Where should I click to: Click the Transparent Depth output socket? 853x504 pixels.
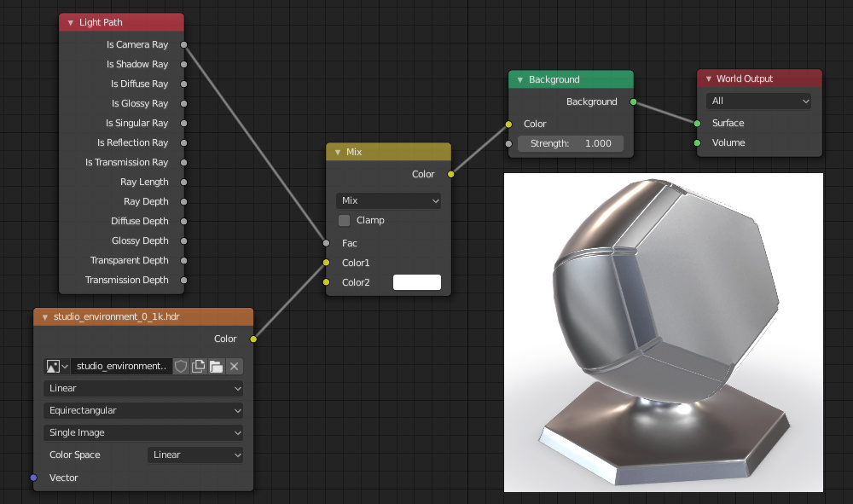(x=184, y=260)
